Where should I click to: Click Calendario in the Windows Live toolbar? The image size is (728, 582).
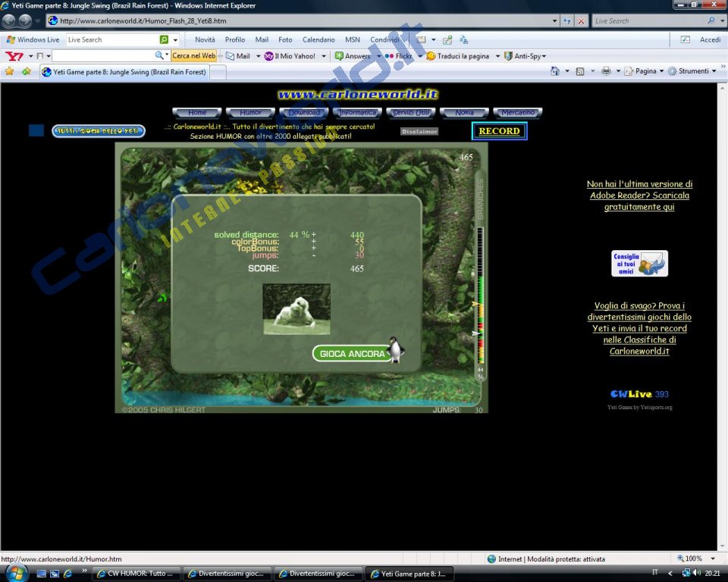pos(318,40)
